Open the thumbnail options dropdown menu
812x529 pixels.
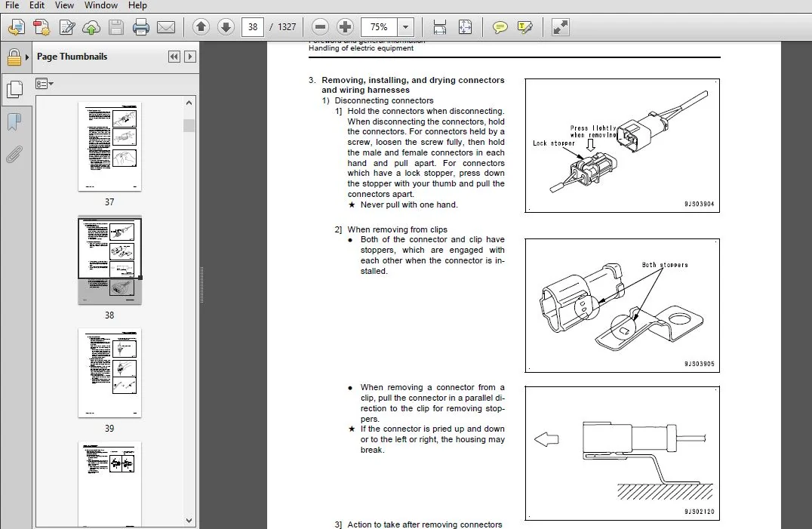(x=44, y=83)
